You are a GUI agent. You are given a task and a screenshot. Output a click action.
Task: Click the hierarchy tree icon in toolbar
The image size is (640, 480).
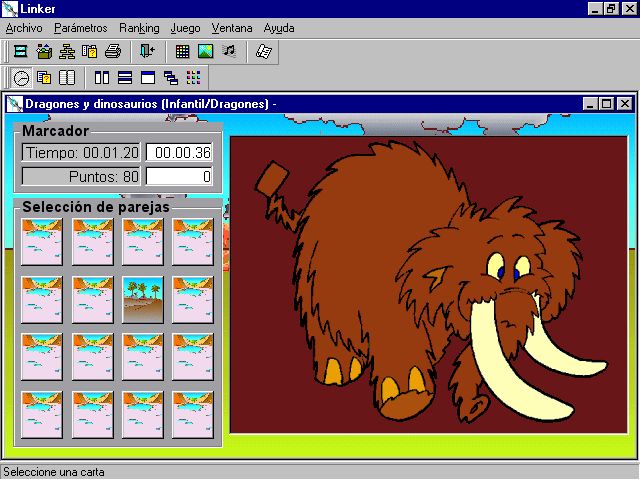[67, 51]
